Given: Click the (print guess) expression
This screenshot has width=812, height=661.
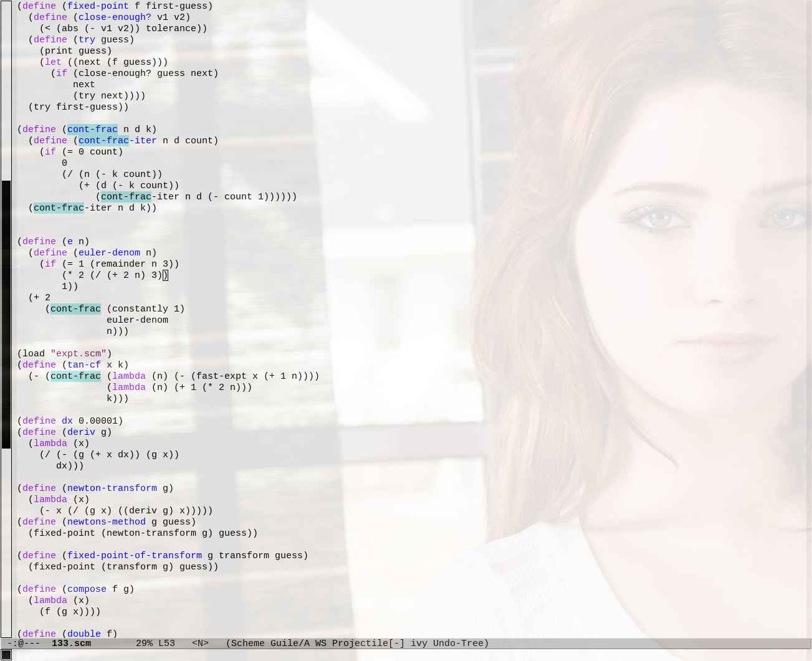Looking at the screenshot, I should point(75,50).
